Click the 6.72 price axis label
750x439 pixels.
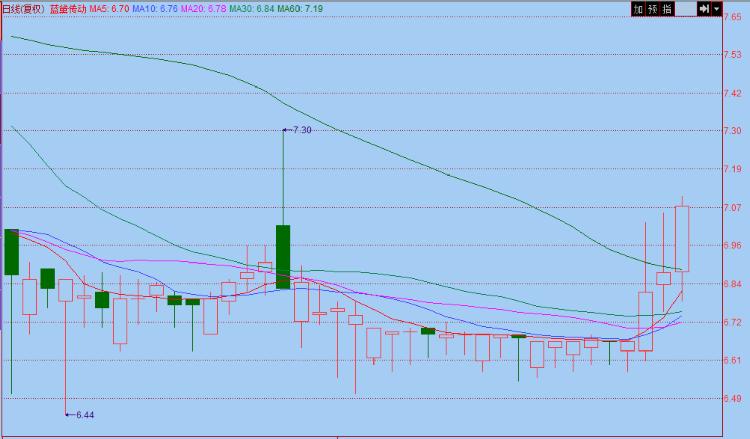[x=733, y=322]
